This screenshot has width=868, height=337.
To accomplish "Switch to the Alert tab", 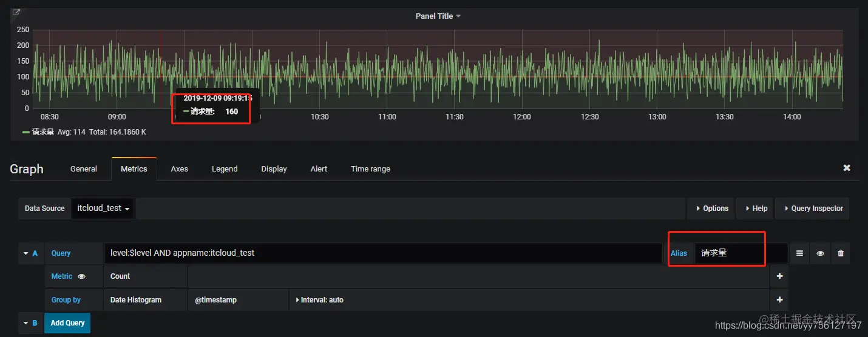I will [319, 169].
